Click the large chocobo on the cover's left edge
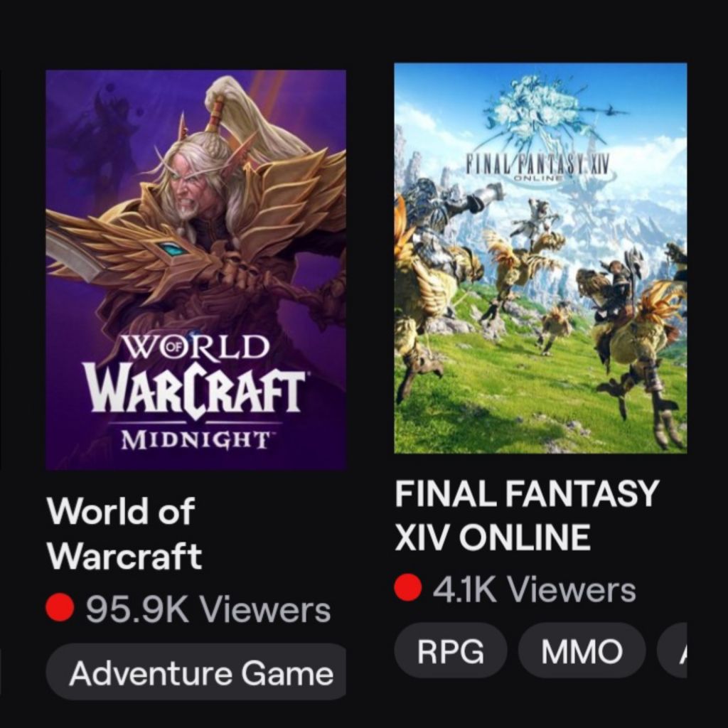 coord(420,297)
